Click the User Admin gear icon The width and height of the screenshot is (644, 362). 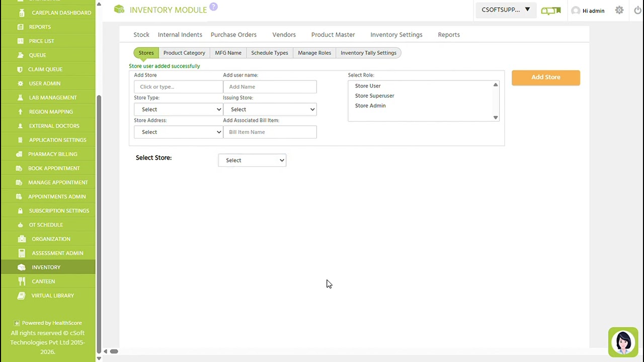pos(20,83)
